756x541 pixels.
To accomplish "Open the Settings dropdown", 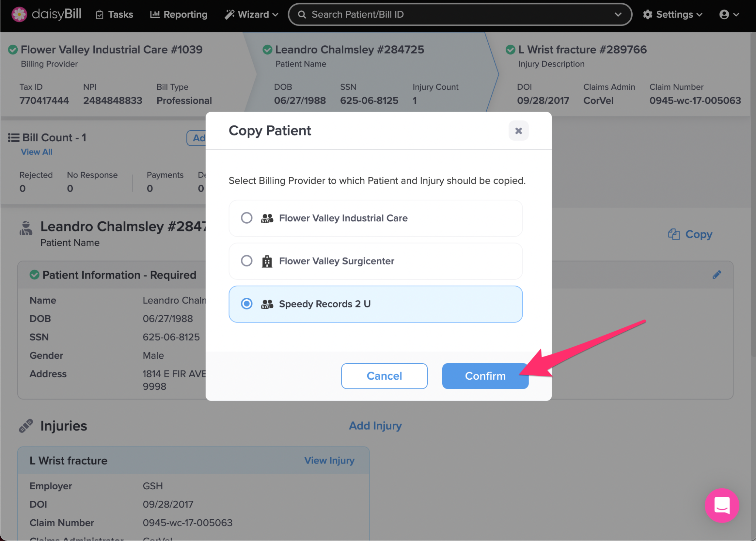I will [673, 14].
